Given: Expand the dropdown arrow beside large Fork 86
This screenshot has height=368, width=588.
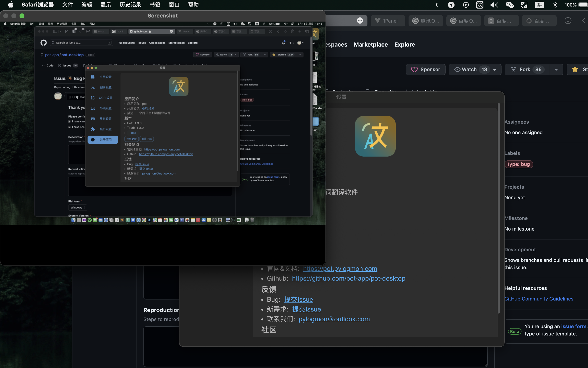Looking at the screenshot, I should (x=556, y=70).
